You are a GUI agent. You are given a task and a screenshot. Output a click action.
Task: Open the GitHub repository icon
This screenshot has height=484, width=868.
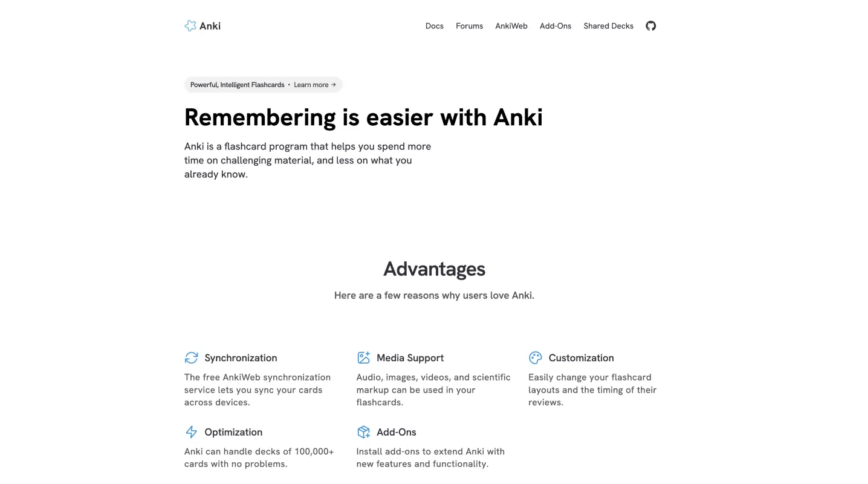(x=650, y=25)
